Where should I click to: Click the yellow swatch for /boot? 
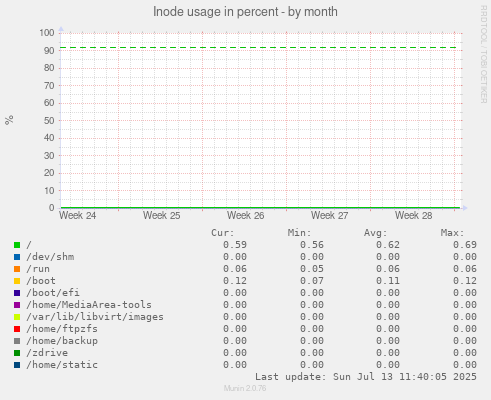pos(17,281)
